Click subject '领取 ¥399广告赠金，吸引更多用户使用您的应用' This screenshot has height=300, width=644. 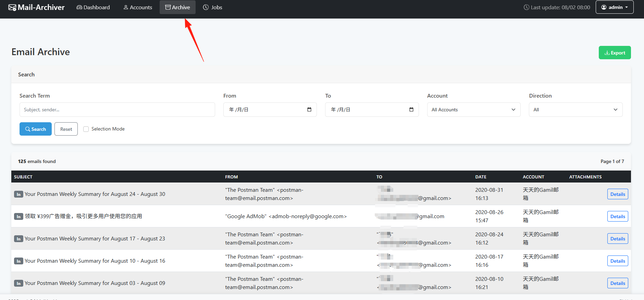pyautogui.click(x=83, y=216)
